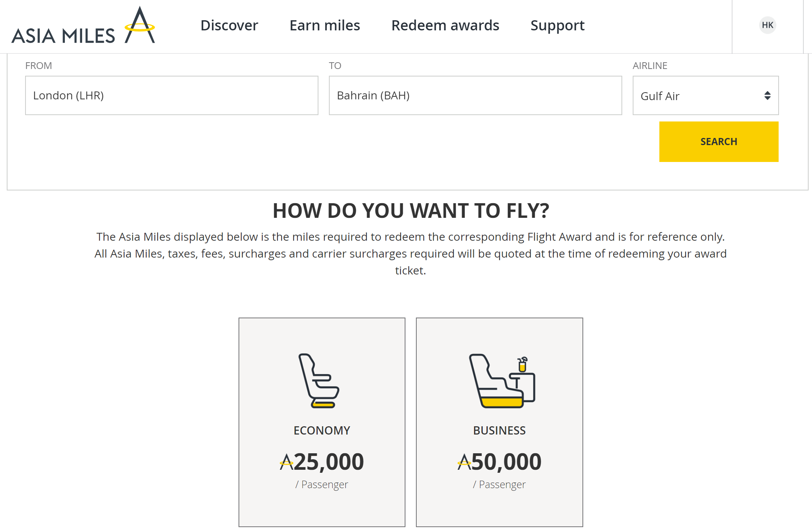Open the Discover menu
Viewport: 812px width, 532px height.
tap(229, 25)
